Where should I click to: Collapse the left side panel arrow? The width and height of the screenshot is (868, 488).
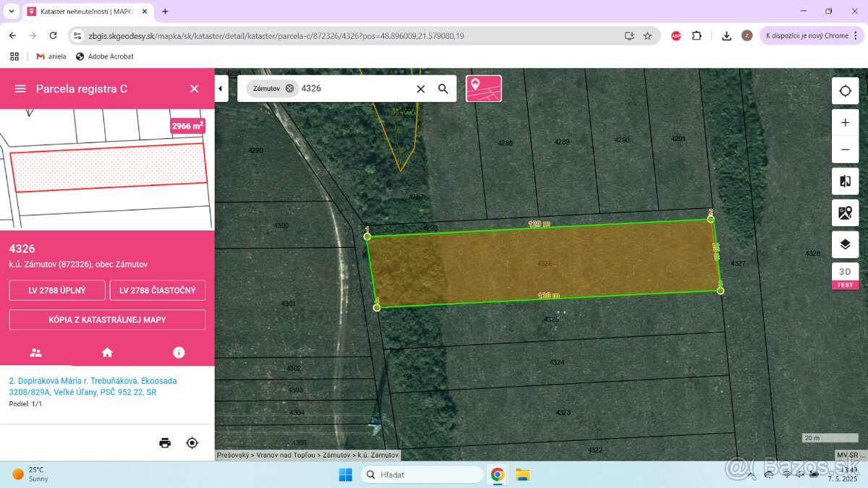click(x=221, y=88)
